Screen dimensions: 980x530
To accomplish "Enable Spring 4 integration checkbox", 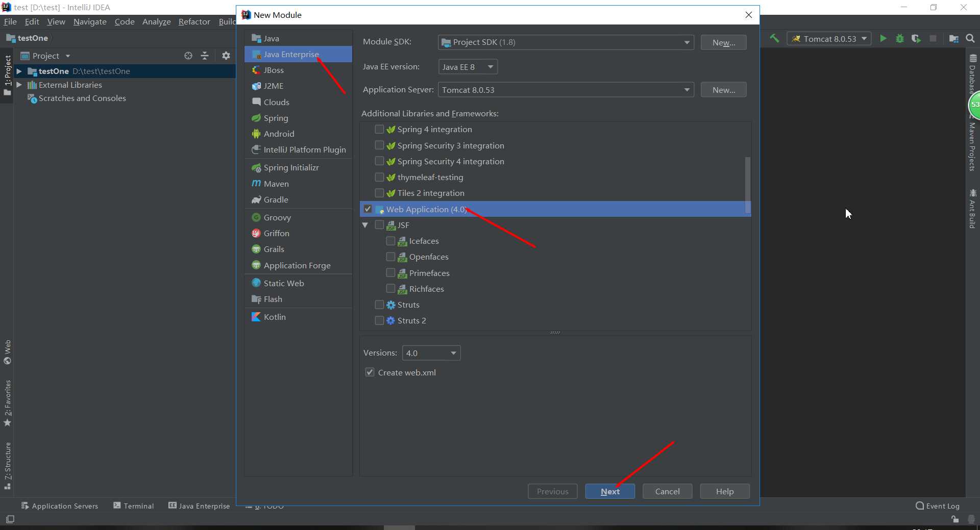I will tap(379, 129).
